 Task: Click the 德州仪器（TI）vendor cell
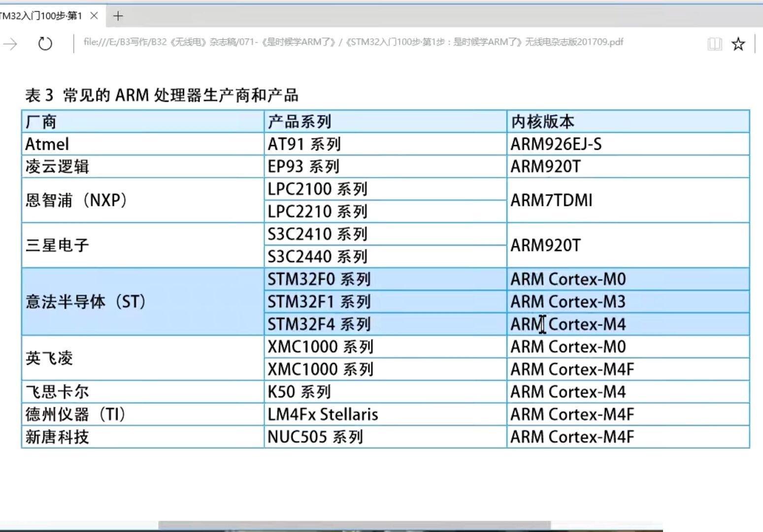coord(143,414)
